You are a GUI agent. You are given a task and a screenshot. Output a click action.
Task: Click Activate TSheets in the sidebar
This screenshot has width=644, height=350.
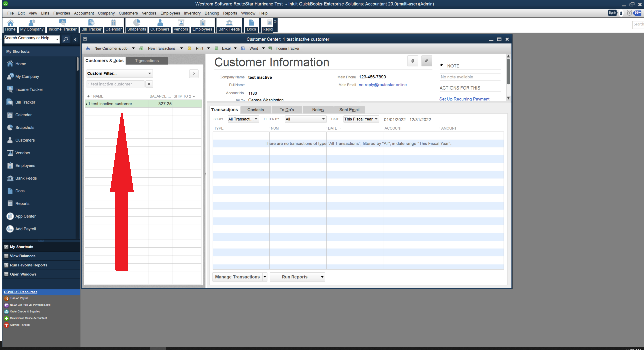click(x=20, y=325)
